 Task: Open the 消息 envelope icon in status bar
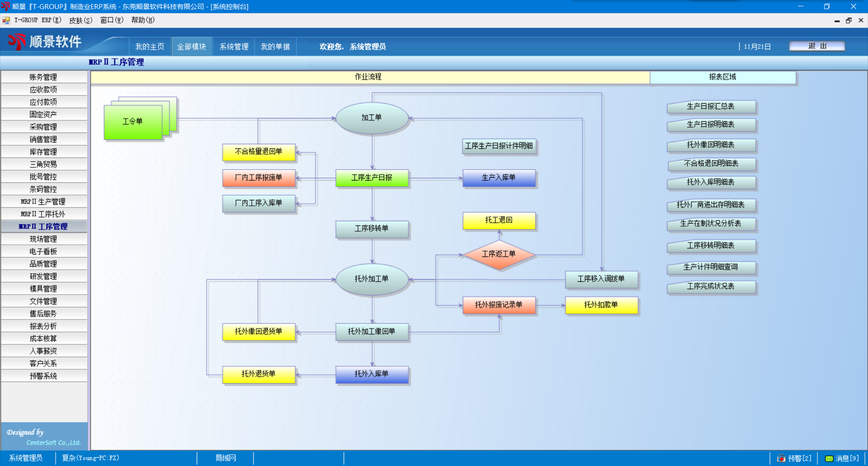pos(829,458)
